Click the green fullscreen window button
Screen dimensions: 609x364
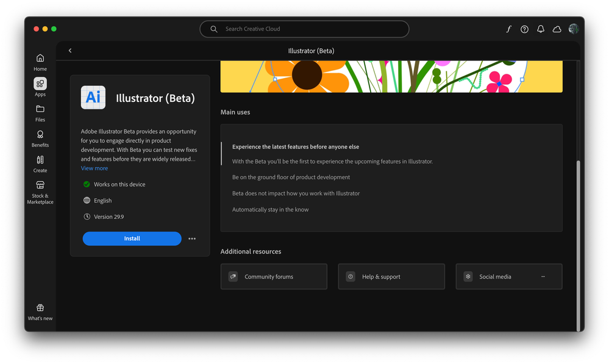54,29
